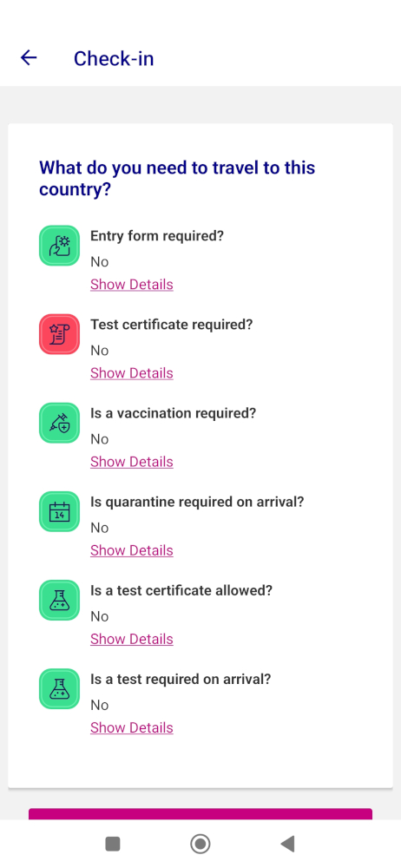Show details for test required on arrival

[x=132, y=727]
